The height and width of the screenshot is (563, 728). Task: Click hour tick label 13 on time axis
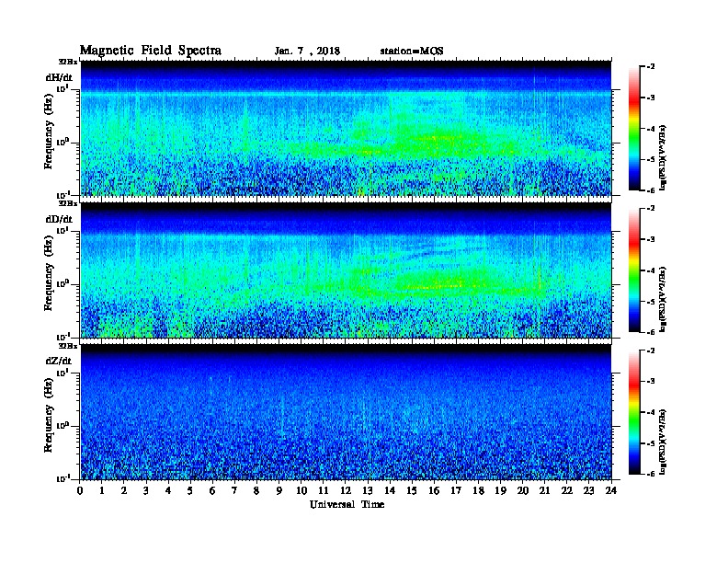(368, 491)
